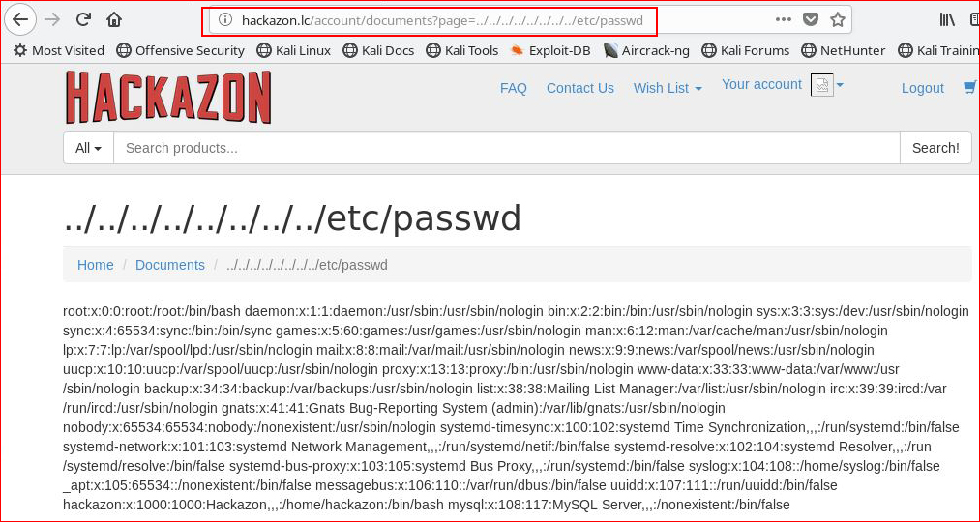Save page with the Pocket icon

click(811, 20)
